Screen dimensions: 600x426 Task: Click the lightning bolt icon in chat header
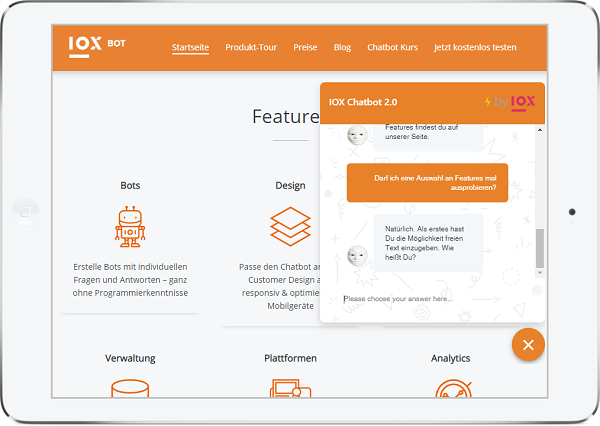pos(488,102)
